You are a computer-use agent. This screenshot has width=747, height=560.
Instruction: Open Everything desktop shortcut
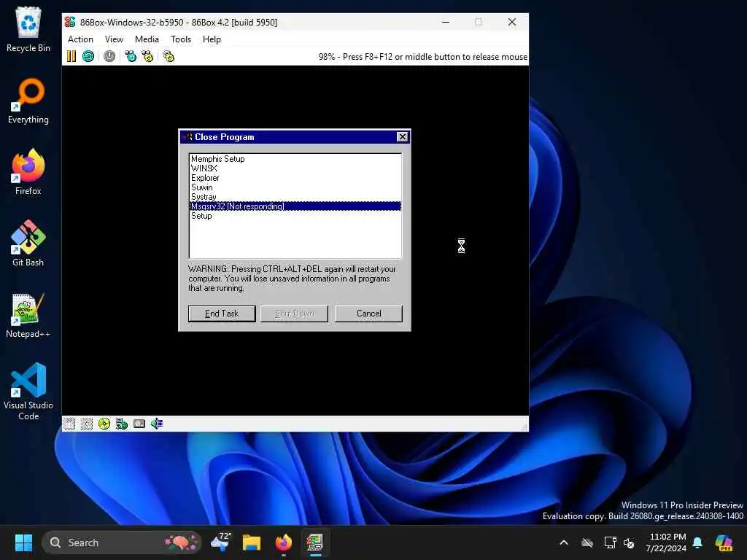28,101
